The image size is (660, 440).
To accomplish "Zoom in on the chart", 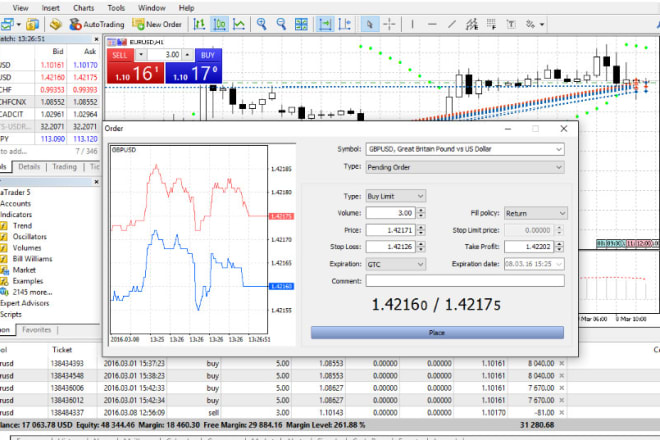I will [261, 24].
